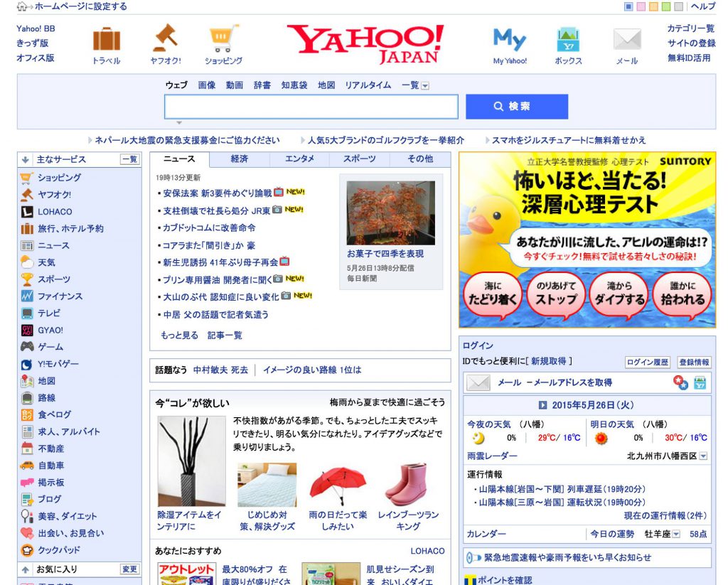Click the 滝からダイブする ad bubble
The height and width of the screenshot is (585, 728).
click(x=619, y=295)
